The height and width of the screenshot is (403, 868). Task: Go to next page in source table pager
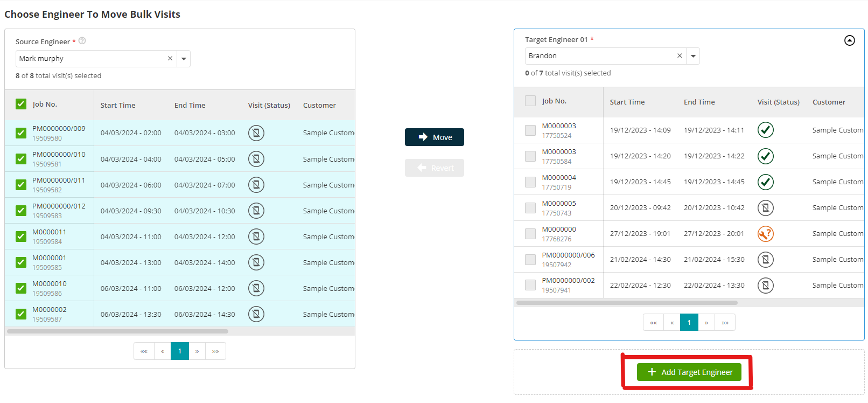click(x=197, y=351)
